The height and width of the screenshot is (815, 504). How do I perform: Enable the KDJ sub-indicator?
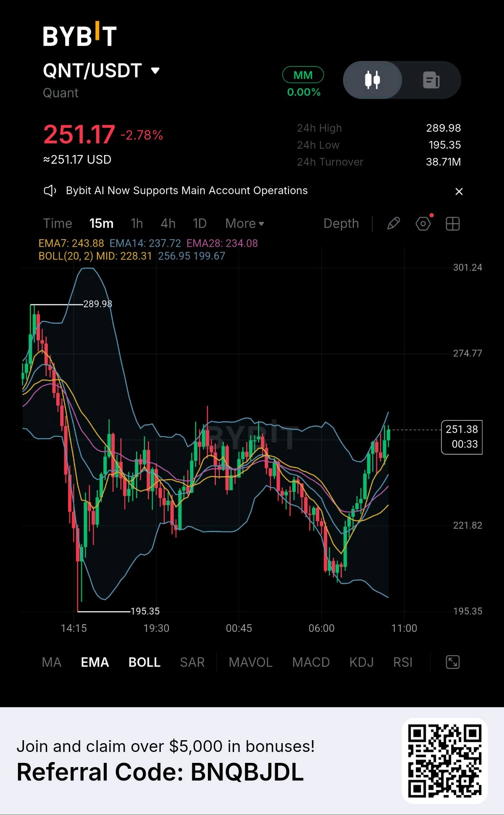[362, 662]
